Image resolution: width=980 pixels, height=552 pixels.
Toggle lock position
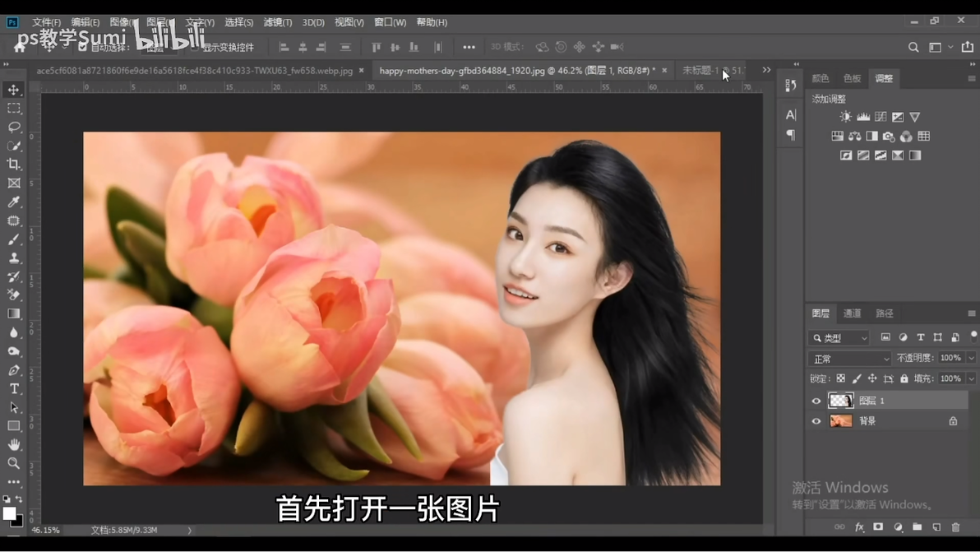coord(871,379)
